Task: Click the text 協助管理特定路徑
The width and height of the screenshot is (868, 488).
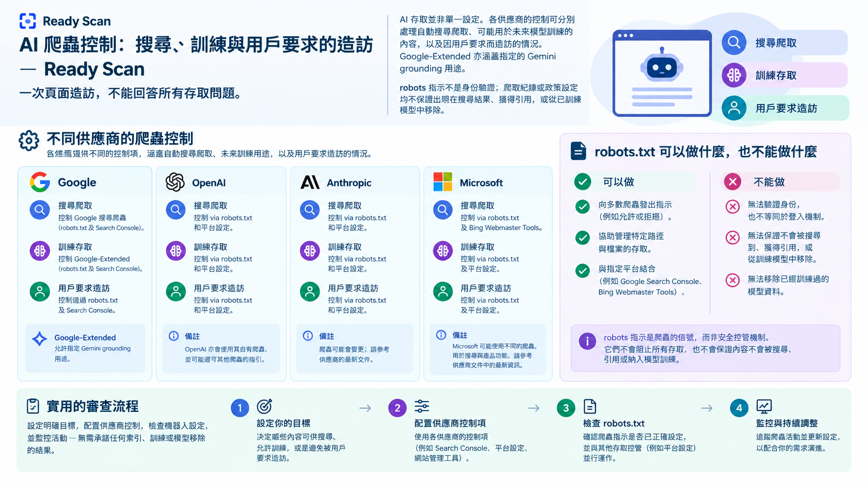Action: pyautogui.click(x=631, y=236)
